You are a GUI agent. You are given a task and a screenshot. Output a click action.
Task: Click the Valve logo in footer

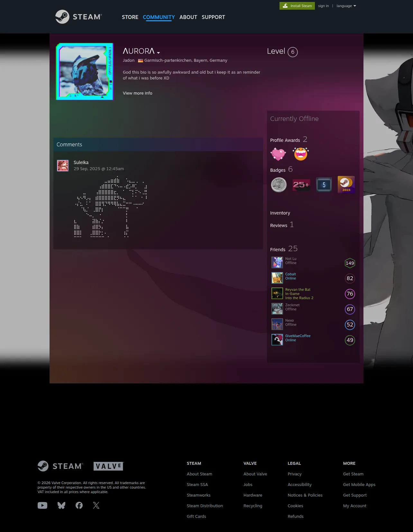pyautogui.click(x=109, y=466)
